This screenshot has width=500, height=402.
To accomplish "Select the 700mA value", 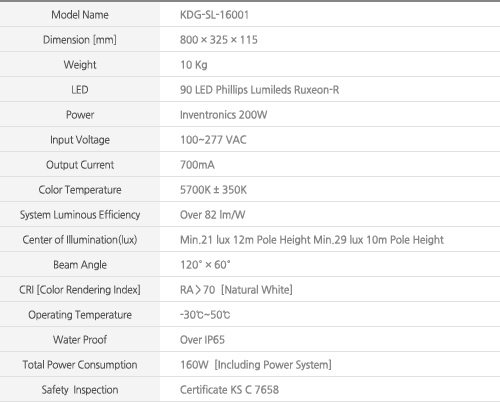I will (197, 165).
